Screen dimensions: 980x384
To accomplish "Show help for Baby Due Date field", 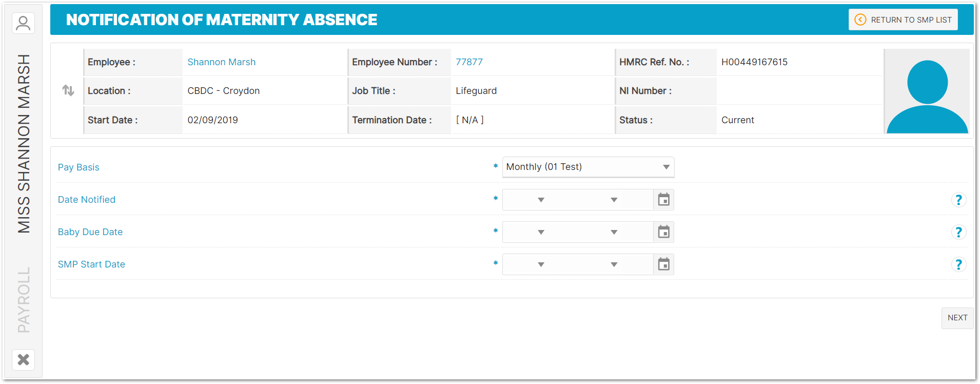I will (x=958, y=232).
